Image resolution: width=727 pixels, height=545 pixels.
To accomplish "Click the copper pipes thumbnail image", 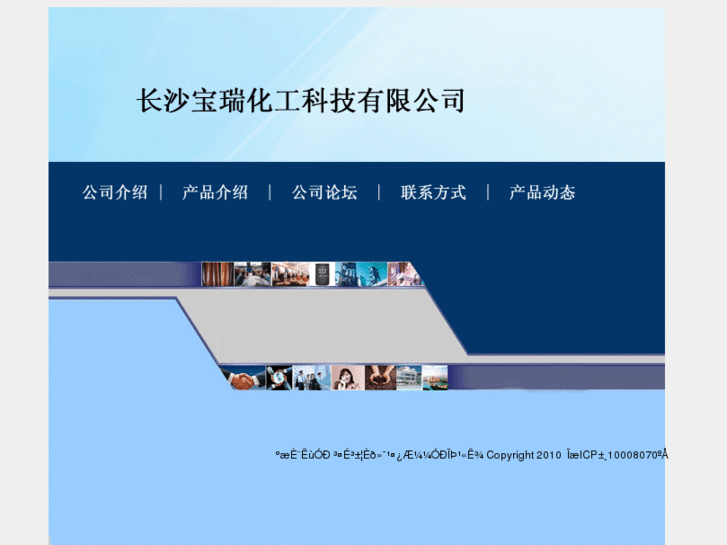I will [x=217, y=274].
